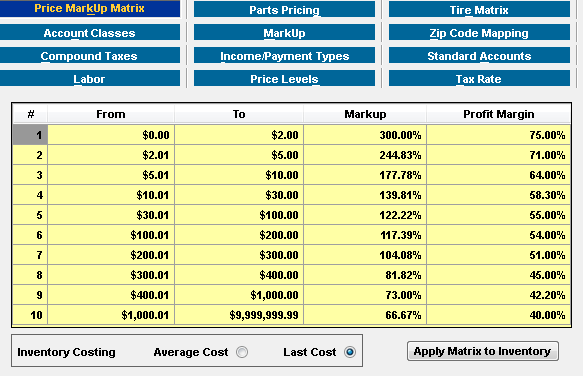Screen dimensions: 583x376
Task: Click the To cell $10.00
Action: [x=239, y=175]
